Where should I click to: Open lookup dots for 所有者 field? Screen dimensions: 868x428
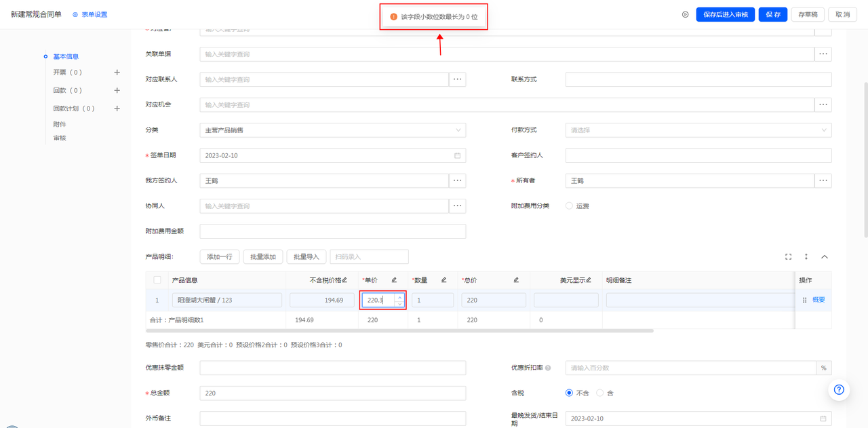click(x=823, y=180)
